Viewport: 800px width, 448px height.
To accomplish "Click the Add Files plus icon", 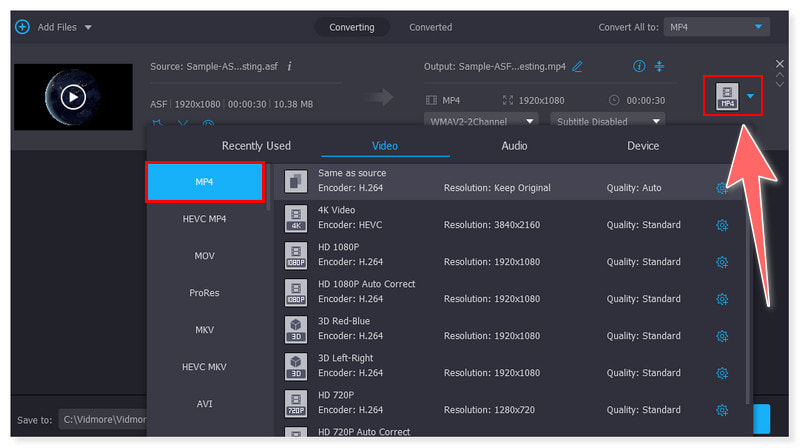I will coord(22,27).
